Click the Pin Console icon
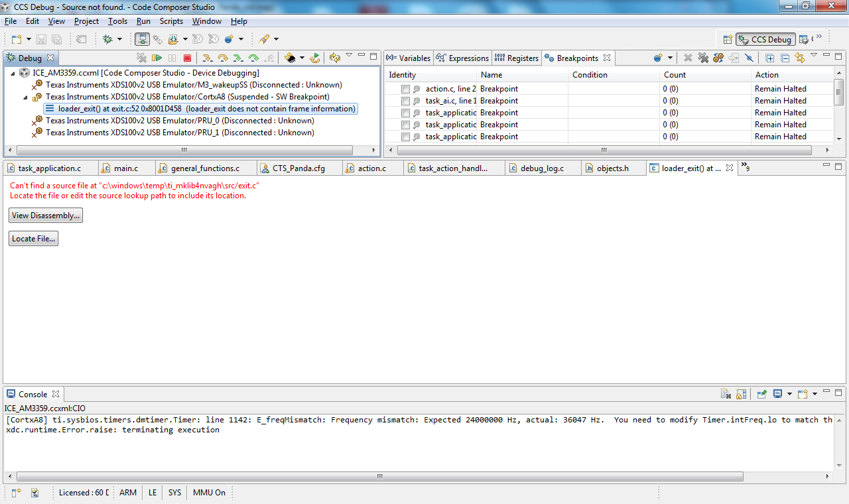This screenshot has width=849, height=504. 762,394
